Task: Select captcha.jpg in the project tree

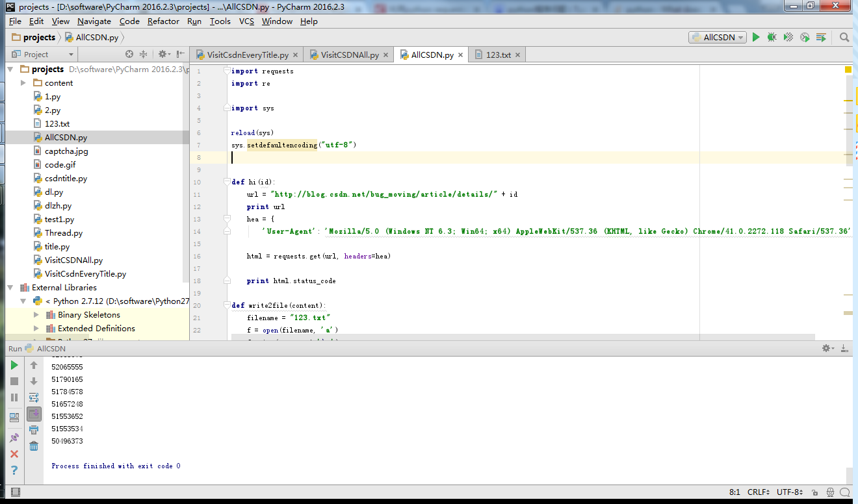Action: pyautogui.click(x=66, y=151)
